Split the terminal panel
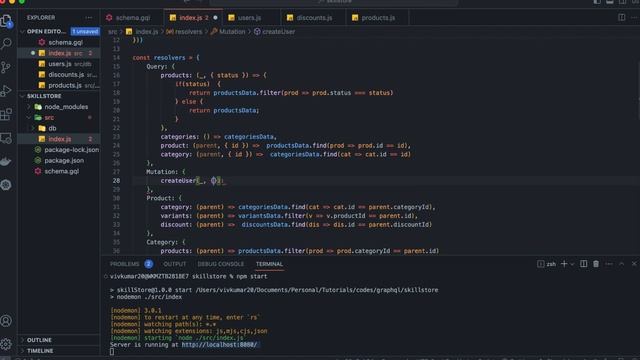Viewport: 640px width, 360px height. 584,264
